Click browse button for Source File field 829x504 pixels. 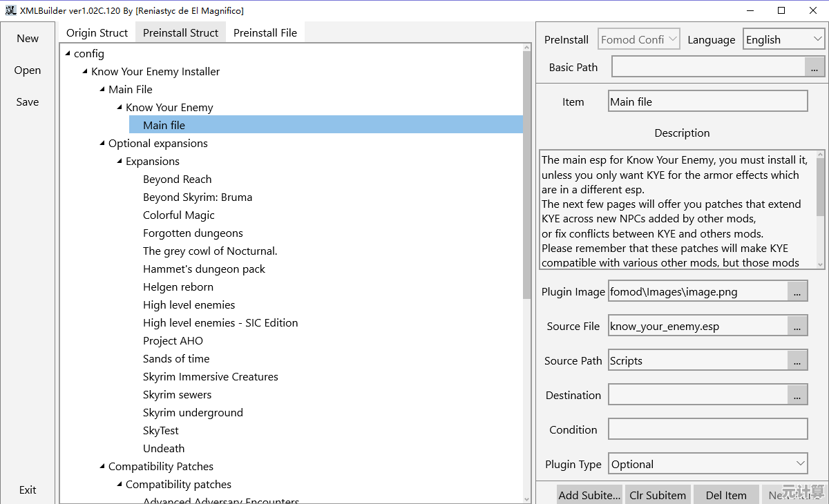(797, 327)
